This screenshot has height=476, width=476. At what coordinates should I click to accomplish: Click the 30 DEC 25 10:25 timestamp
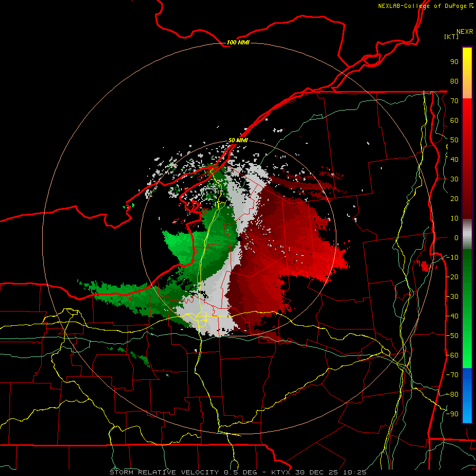[x=331, y=472]
